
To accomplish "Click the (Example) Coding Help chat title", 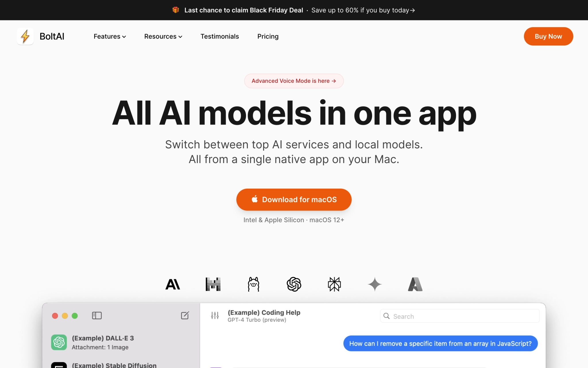I will tap(264, 313).
